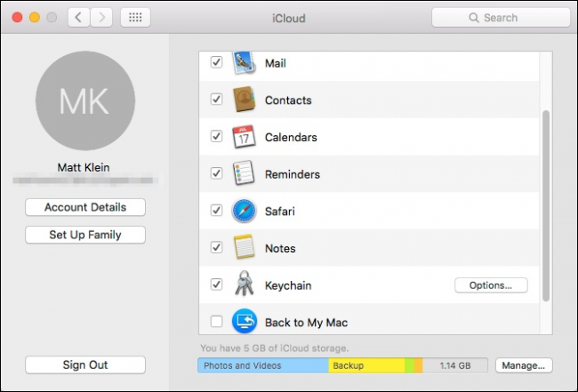Viewport: 578px width, 392px height.
Task: Click the Notes notepad icon
Action: 244,247
